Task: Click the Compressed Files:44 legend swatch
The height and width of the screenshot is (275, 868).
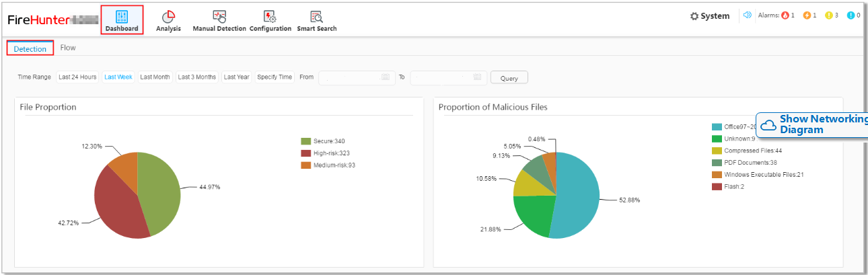Action: point(717,151)
